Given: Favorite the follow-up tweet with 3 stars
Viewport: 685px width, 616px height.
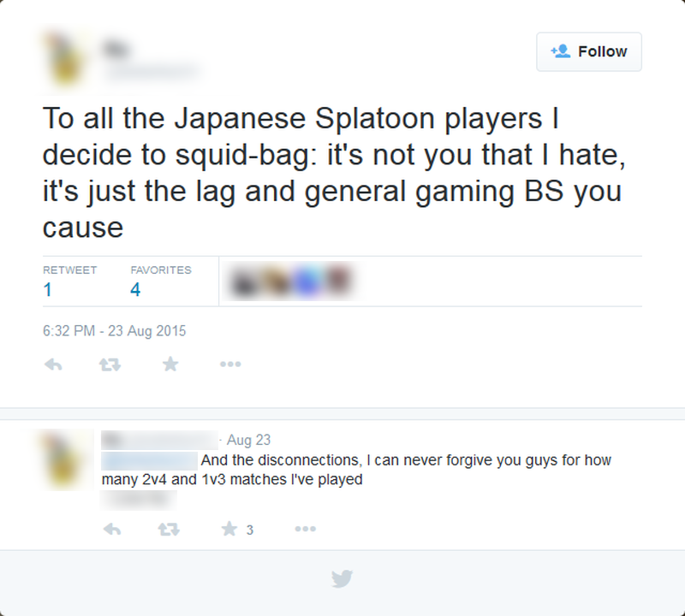Looking at the screenshot, I should pyautogui.click(x=229, y=529).
